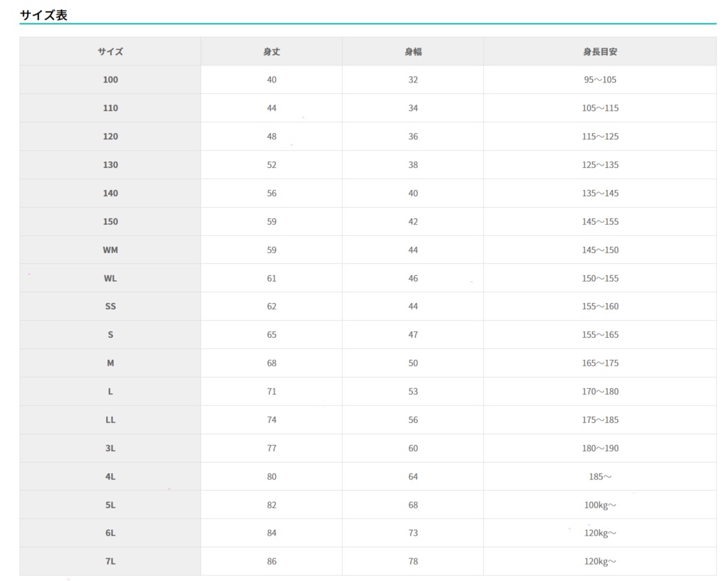
Task: Click the 185～ value in 4L row
Action: click(x=600, y=476)
